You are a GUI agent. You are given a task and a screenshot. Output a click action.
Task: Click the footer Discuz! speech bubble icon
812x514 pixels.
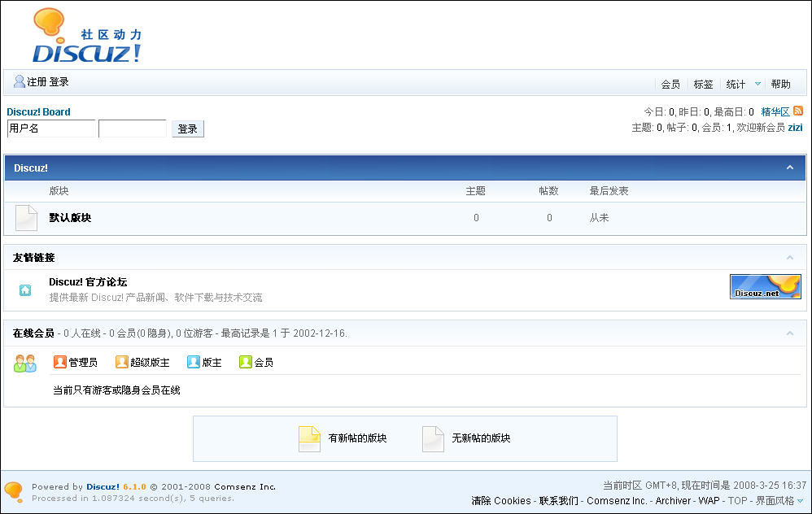coord(14,491)
